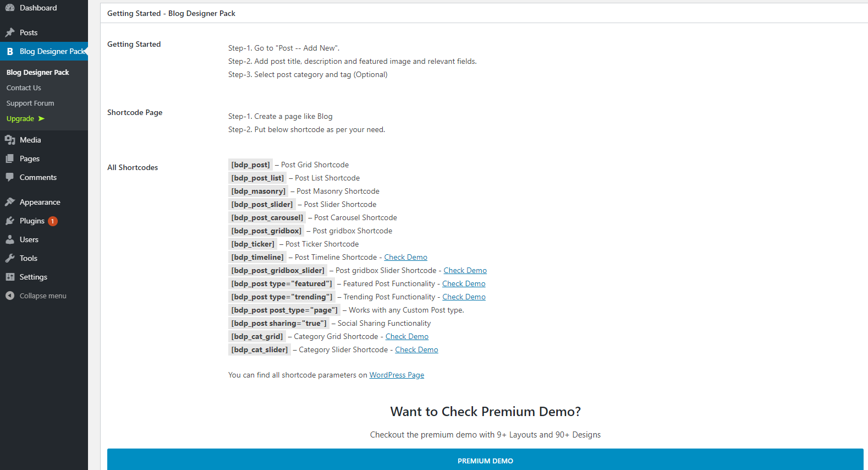Click the [bdp_post_list] shortcode tag
Screen dimensions: 868x470
257,178
